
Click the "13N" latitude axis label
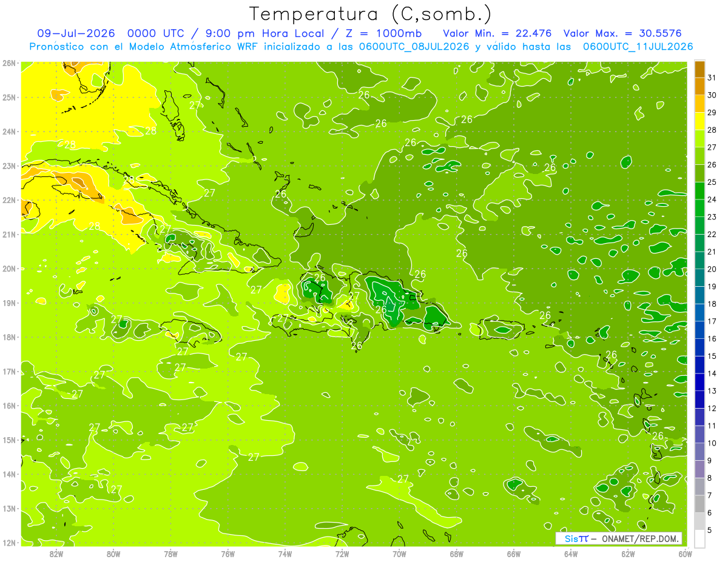tap(8, 508)
